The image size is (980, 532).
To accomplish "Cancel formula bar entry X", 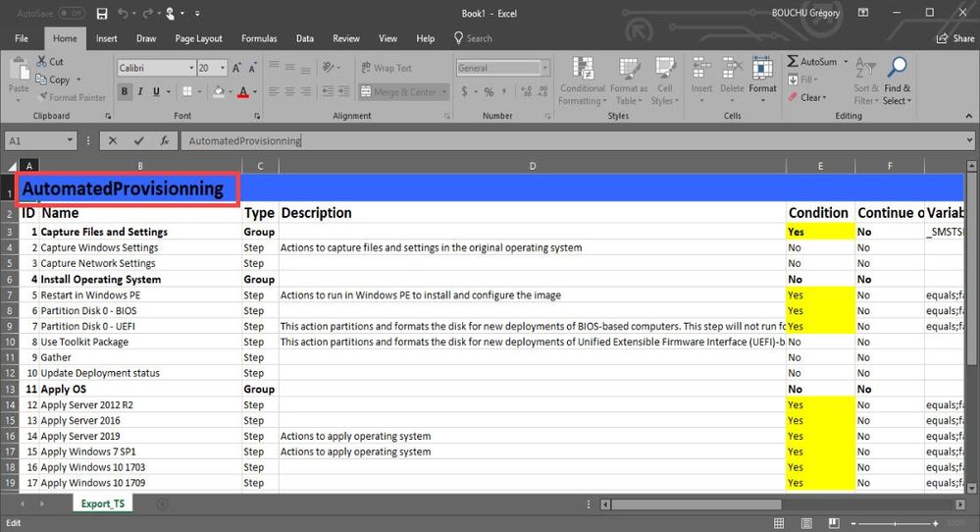I will 113,140.
